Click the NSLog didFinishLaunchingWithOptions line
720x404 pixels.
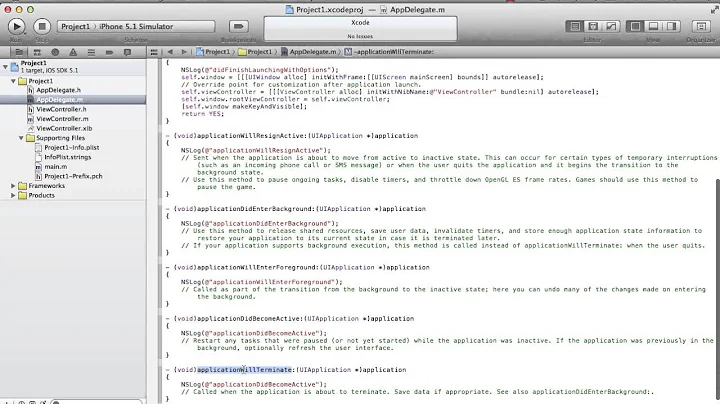point(259,70)
